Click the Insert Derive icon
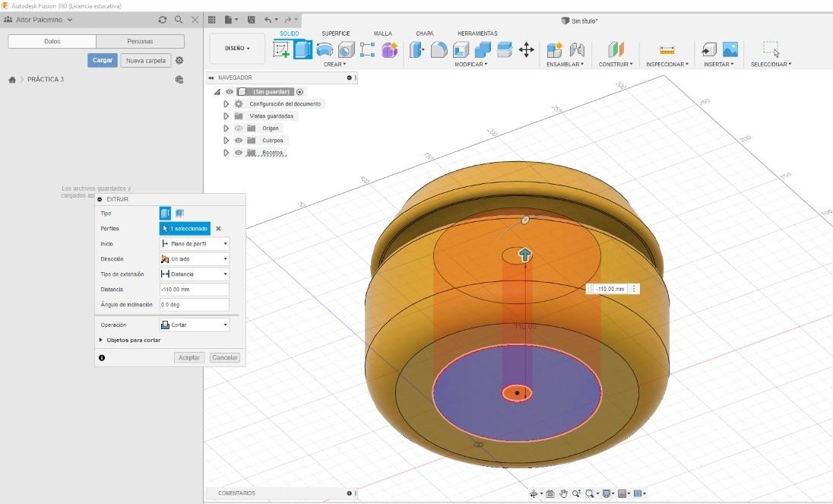 [x=708, y=50]
